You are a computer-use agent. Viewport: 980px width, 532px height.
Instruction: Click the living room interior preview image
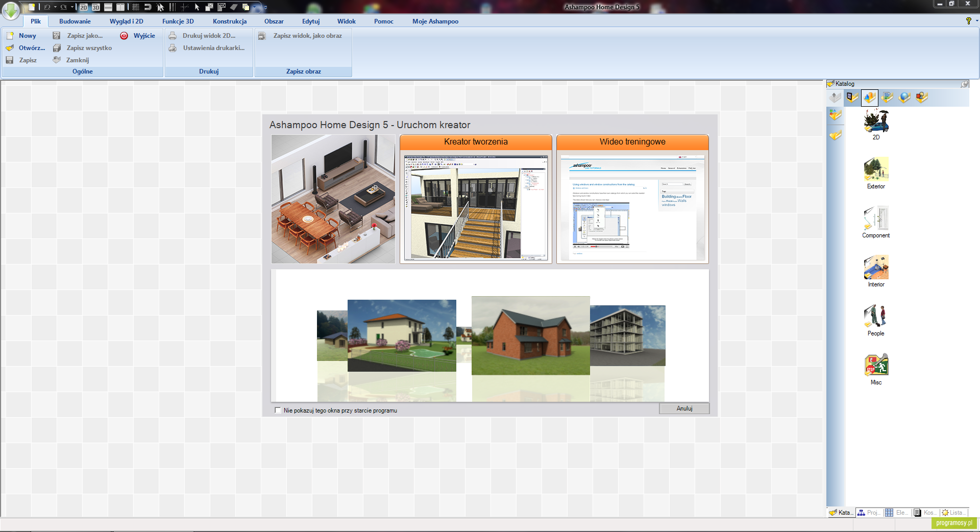333,199
